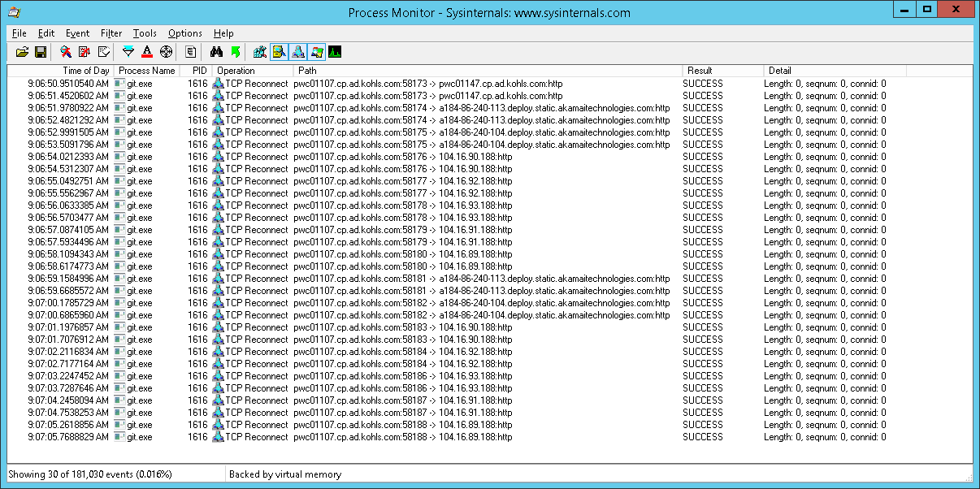Click the Save events icon
The height and width of the screenshot is (489, 980).
(x=40, y=52)
